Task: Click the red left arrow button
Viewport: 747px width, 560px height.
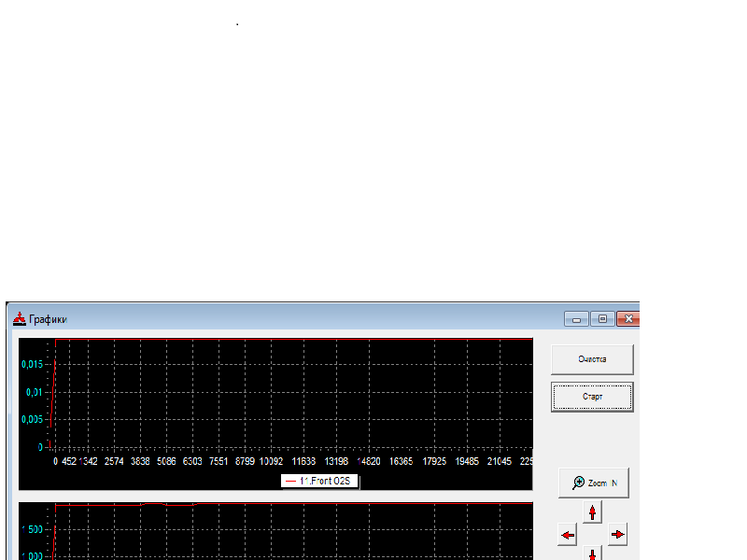Action: [568, 535]
